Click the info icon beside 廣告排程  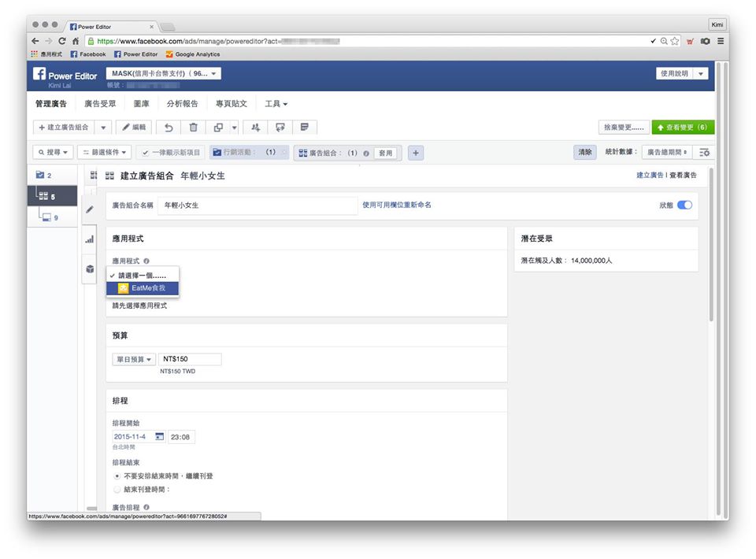[146, 507]
